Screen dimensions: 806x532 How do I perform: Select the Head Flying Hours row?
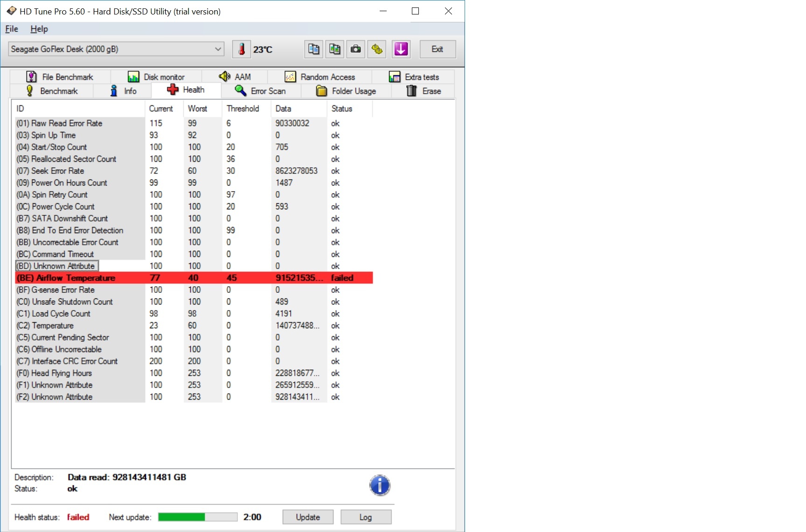[194, 373]
